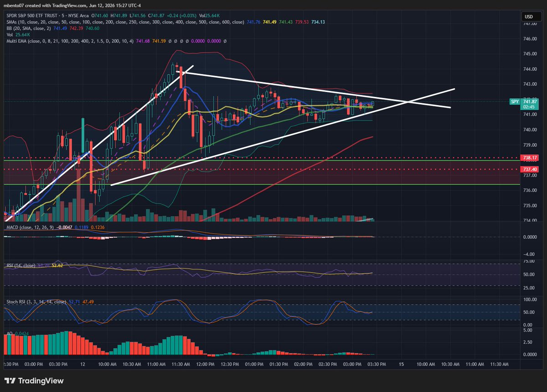Click the 738.17 red price level label
This screenshot has height=392, width=547.
[x=530, y=158]
